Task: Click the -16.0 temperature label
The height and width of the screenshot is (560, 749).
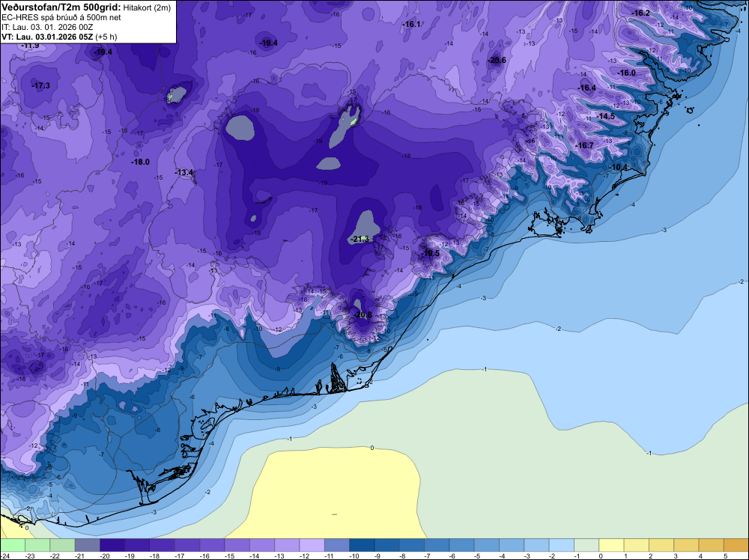Action: tap(627, 73)
